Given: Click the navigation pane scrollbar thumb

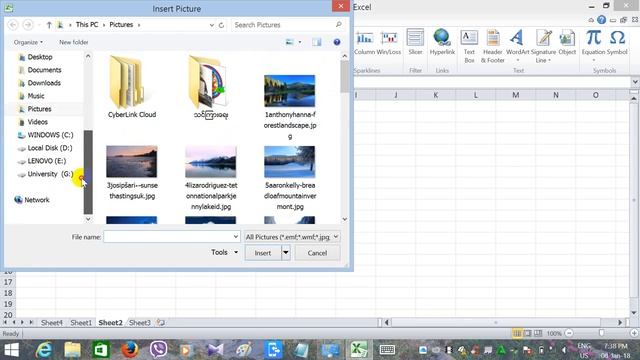Looking at the screenshot, I should point(88,172).
